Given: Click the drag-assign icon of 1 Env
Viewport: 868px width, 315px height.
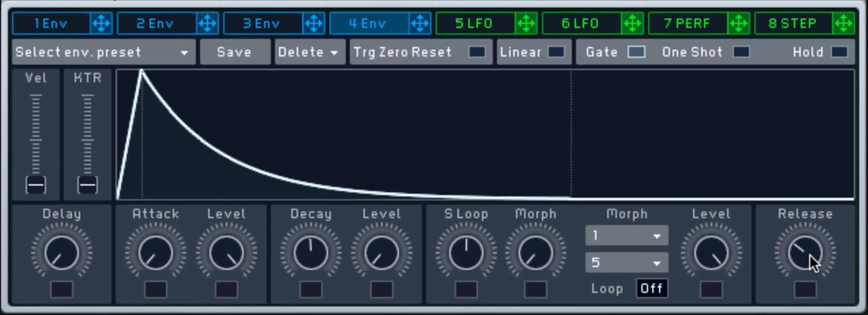Looking at the screenshot, I should 101,23.
